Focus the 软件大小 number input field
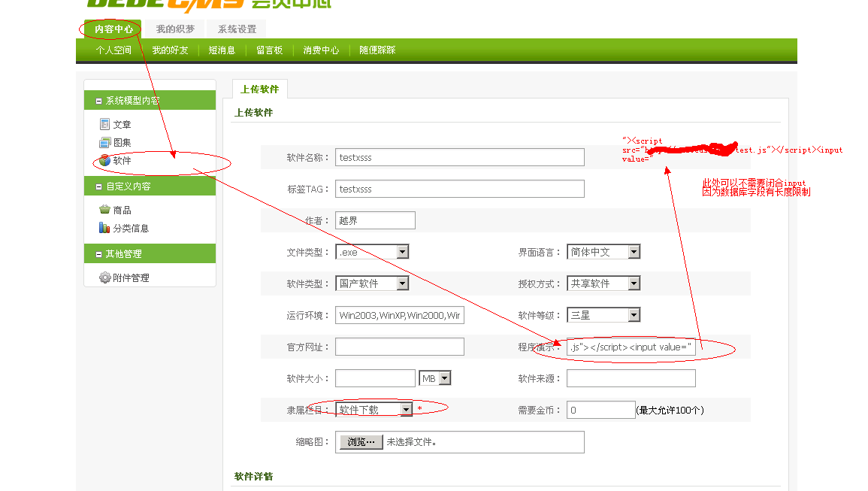Image resolution: width=868 pixels, height=491 pixels. coord(375,378)
